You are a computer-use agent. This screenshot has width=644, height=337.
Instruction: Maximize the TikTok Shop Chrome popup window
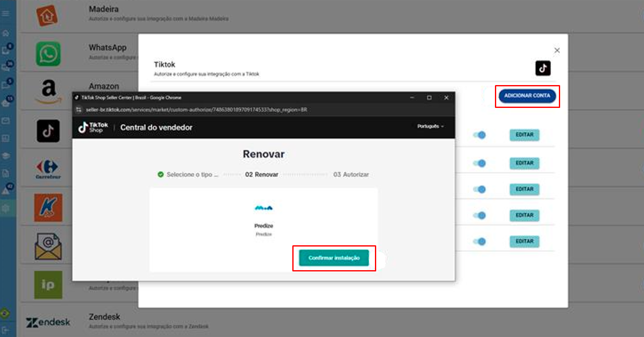[x=429, y=98]
